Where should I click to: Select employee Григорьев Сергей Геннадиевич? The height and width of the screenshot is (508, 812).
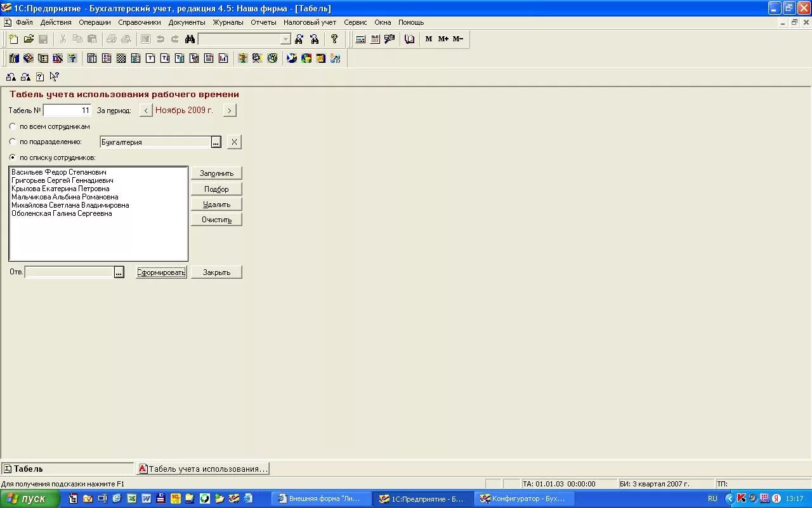coord(62,180)
